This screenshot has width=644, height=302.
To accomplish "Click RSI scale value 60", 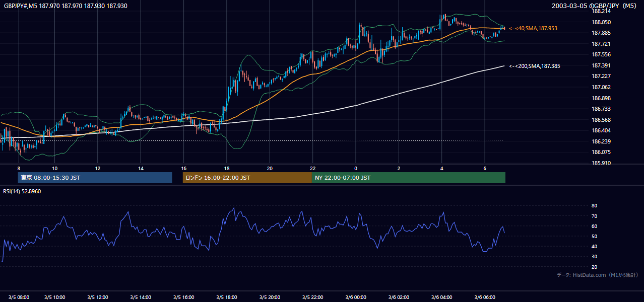I will (x=595, y=226).
